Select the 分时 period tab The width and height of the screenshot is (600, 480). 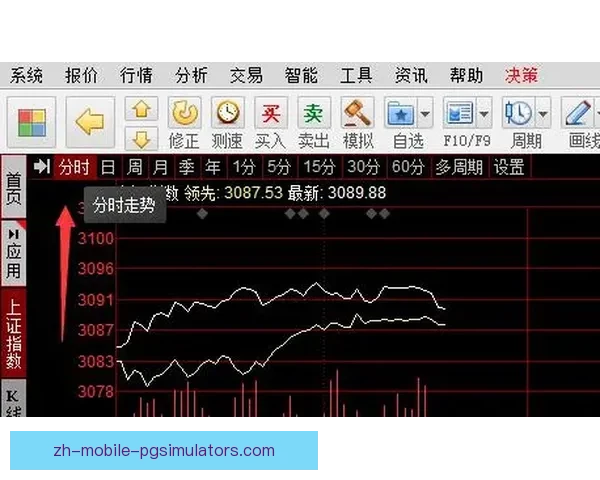tap(74, 167)
